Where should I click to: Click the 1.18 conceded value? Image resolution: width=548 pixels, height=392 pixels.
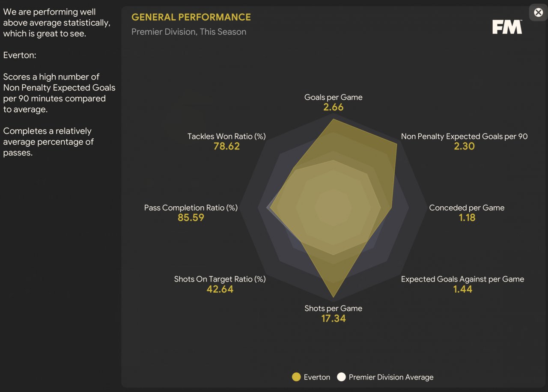pyautogui.click(x=467, y=217)
